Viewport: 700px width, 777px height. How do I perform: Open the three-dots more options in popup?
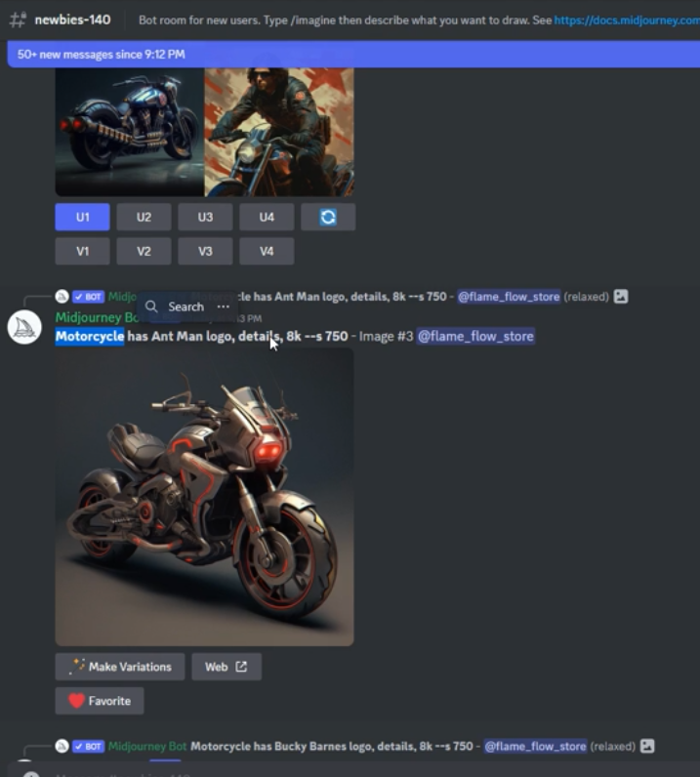tap(223, 307)
